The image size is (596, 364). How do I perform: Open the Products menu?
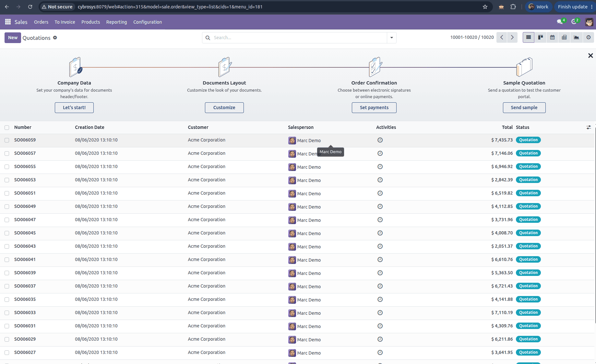[91, 22]
